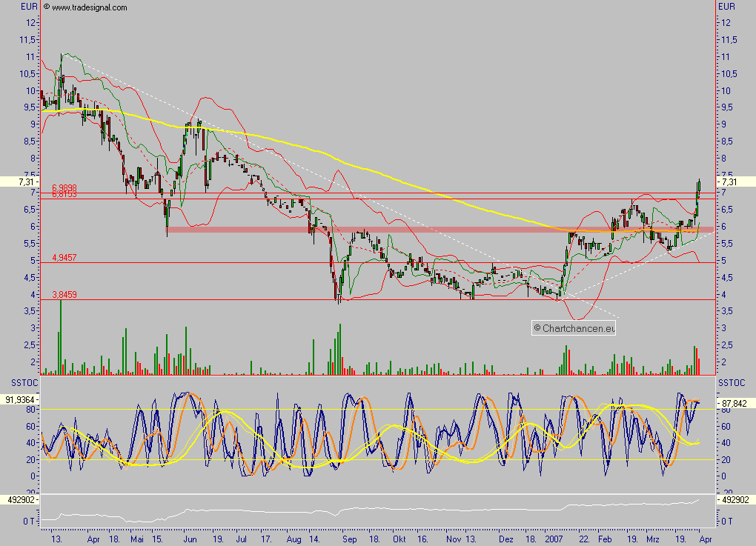This screenshot has height=546, width=756.
Task: Click the EUR currency label top right
Action: [x=726, y=7]
